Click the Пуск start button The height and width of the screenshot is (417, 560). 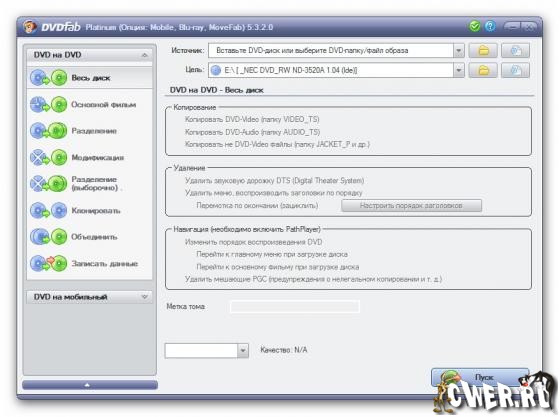coord(480,377)
